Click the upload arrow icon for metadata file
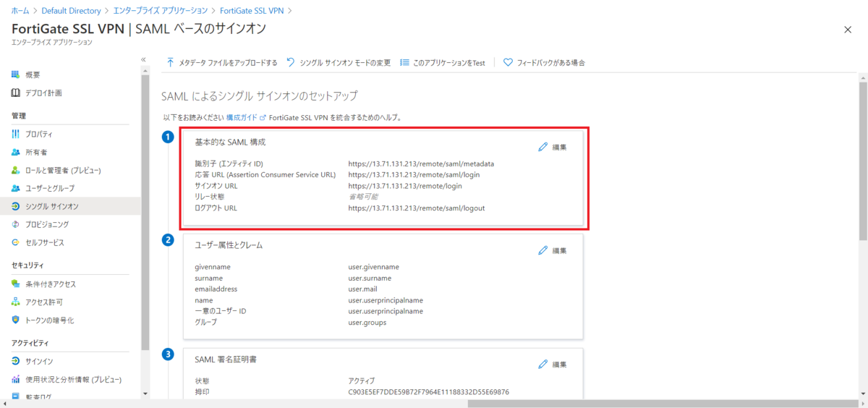Viewport: 868px width, 408px height. [171, 62]
